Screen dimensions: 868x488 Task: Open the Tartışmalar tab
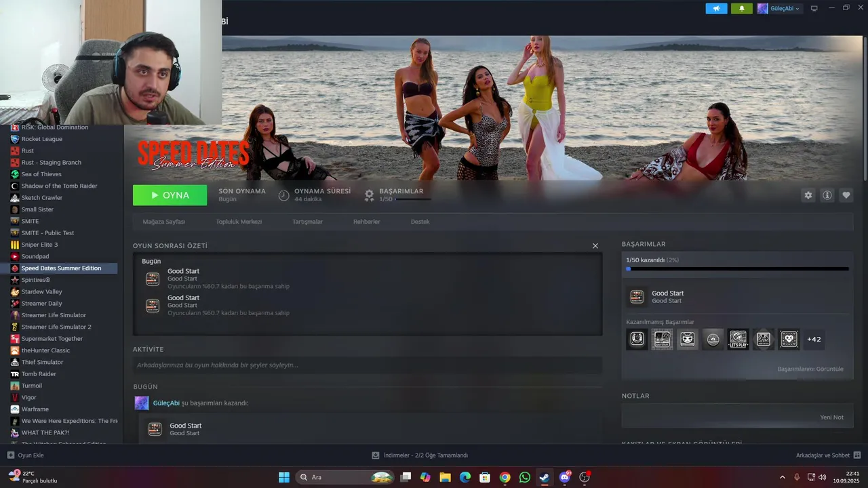tap(307, 222)
